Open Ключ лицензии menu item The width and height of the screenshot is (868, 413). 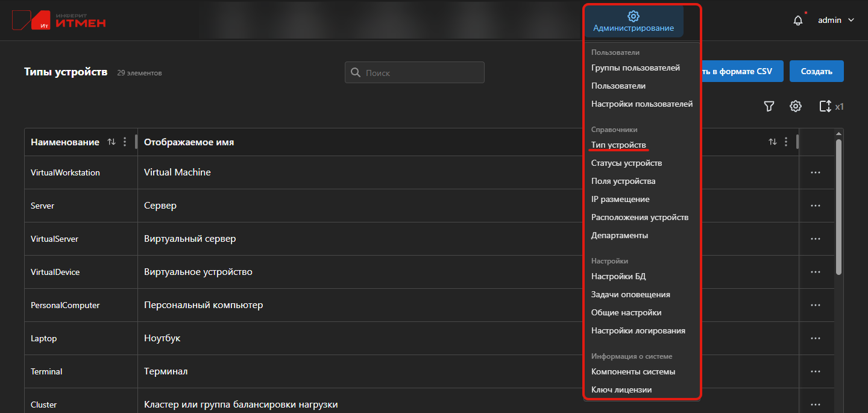pyautogui.click(x=621, y=389)
